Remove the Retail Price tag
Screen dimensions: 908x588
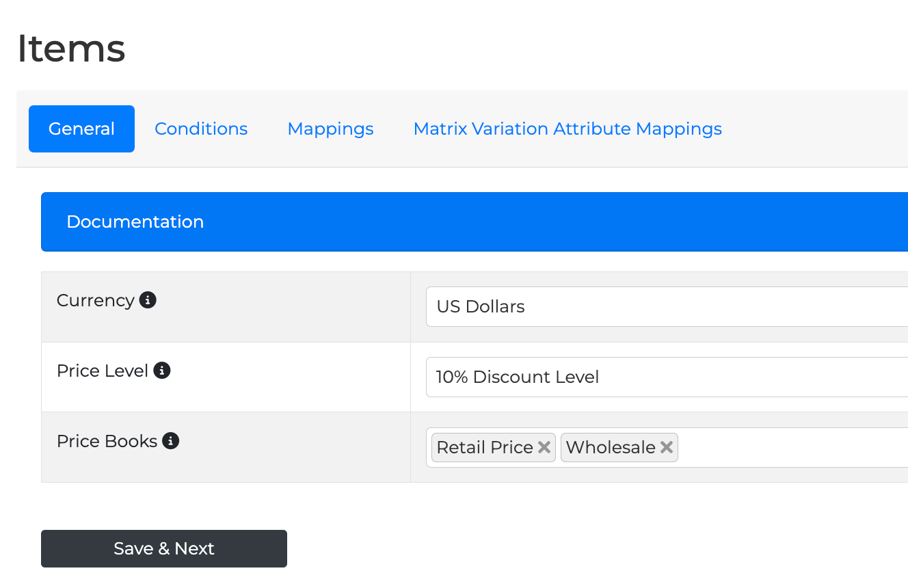[x=544, y=447]
